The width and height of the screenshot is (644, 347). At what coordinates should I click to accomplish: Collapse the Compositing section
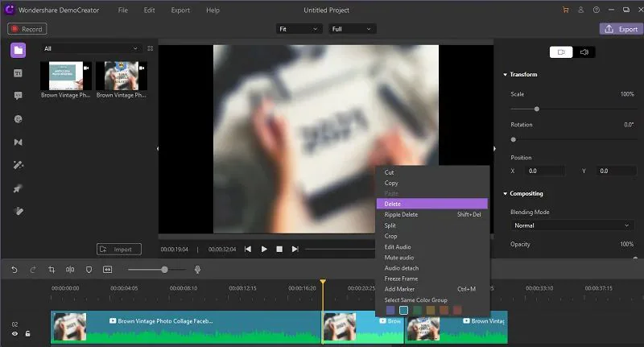tap(506, 193)
